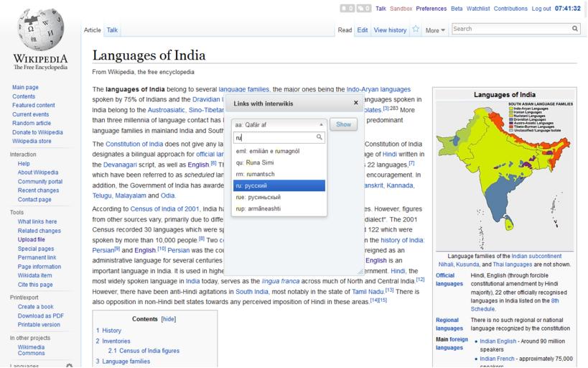
Task: Go to Recent changes in sidebar
Action: coord(38,190)
